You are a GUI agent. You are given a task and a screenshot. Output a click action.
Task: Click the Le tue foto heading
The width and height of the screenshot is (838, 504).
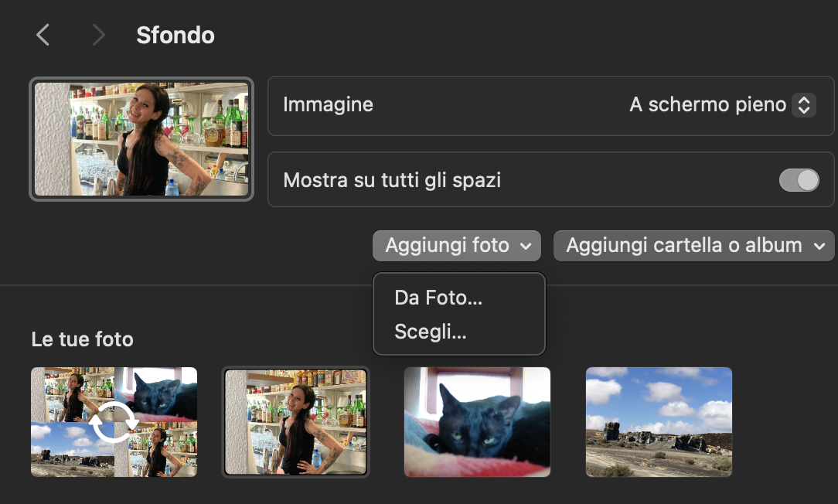[82, 339]
